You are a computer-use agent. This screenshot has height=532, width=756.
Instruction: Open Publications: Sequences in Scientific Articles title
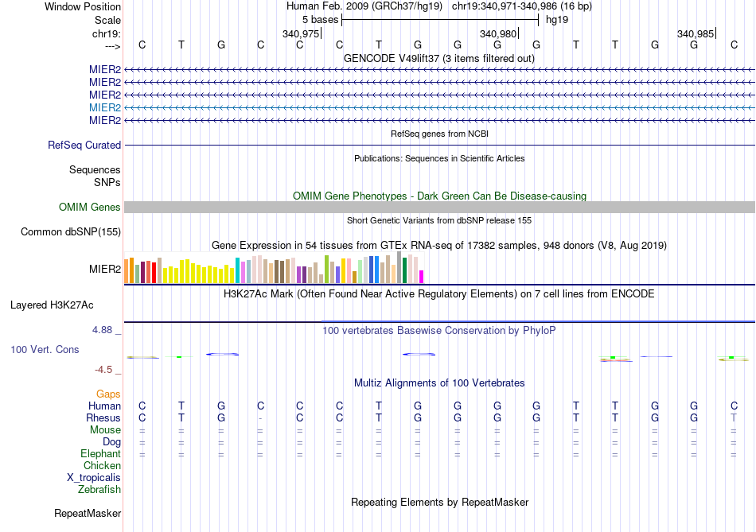(439, 158)
